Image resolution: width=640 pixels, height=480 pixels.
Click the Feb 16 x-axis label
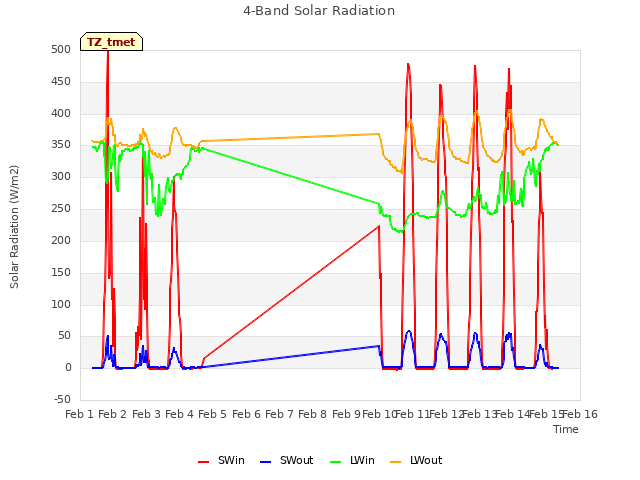(x=580, y=415)
